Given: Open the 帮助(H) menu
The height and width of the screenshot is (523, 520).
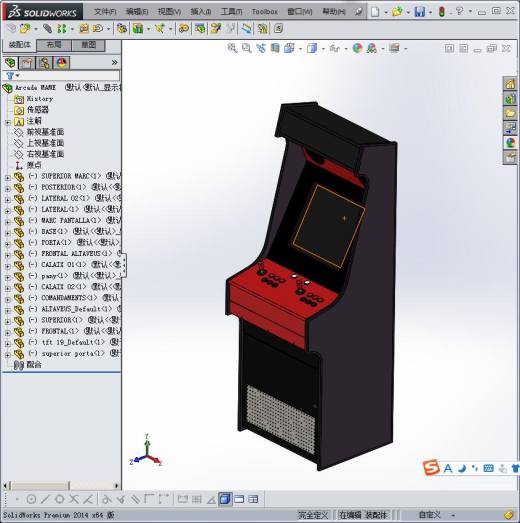Looking at the screenshot, I should pyautogui.click(x=334, y=12).
